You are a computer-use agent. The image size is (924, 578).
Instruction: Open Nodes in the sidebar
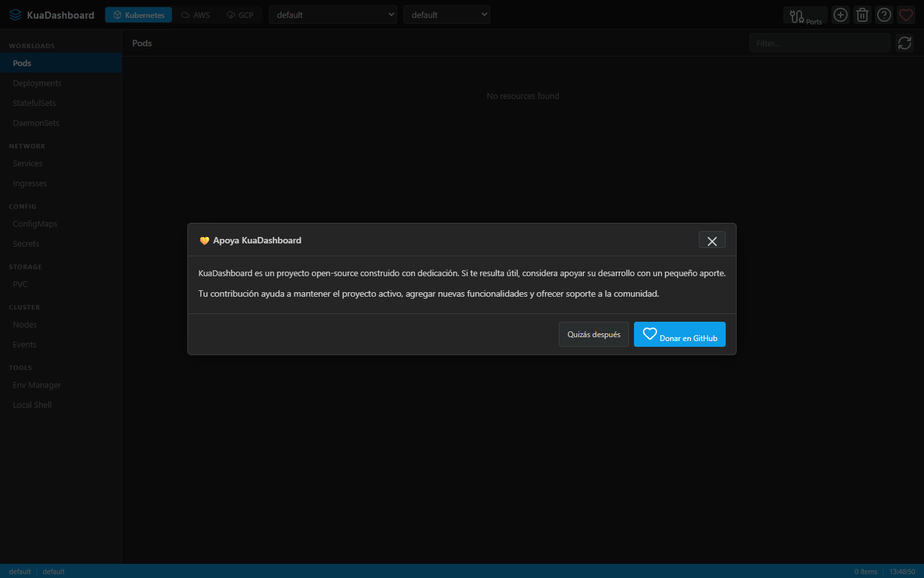click(61, 324)
